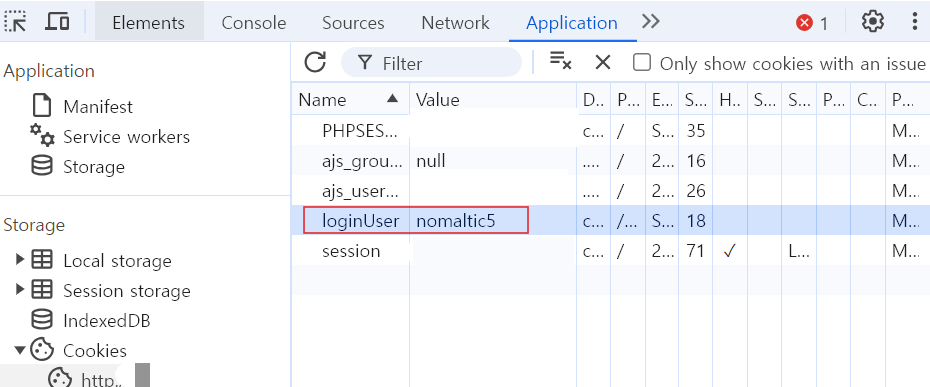This screenshot has width=930, height=387.
Task: Show more tabs with the double chevron
Action: pyautogui.click(x=651, y=22)
